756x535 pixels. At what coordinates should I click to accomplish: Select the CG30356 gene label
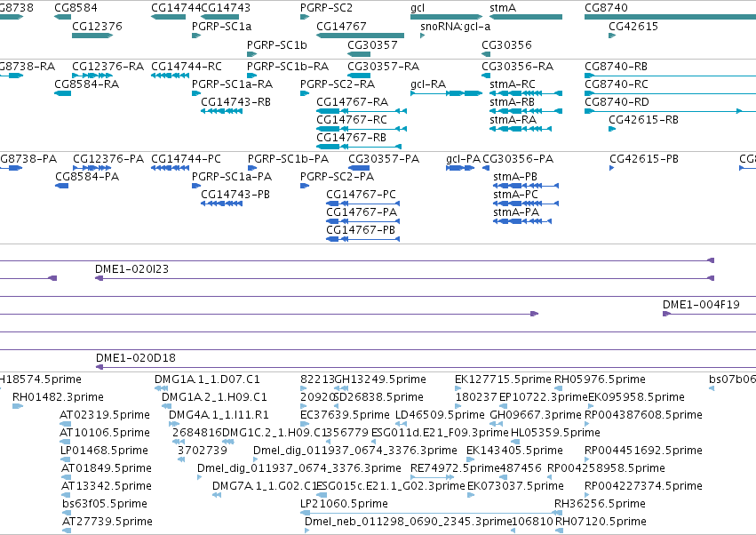coord(506,44)
